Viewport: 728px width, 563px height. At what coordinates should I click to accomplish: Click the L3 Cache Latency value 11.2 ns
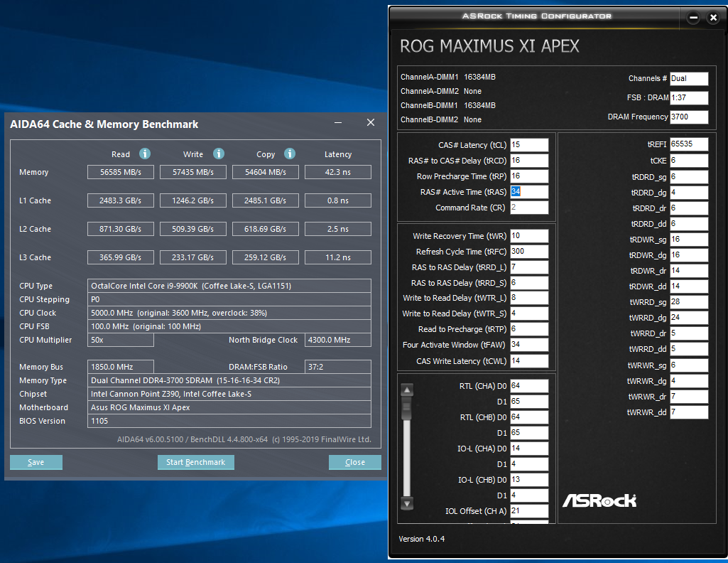click(x=338, y=257)
